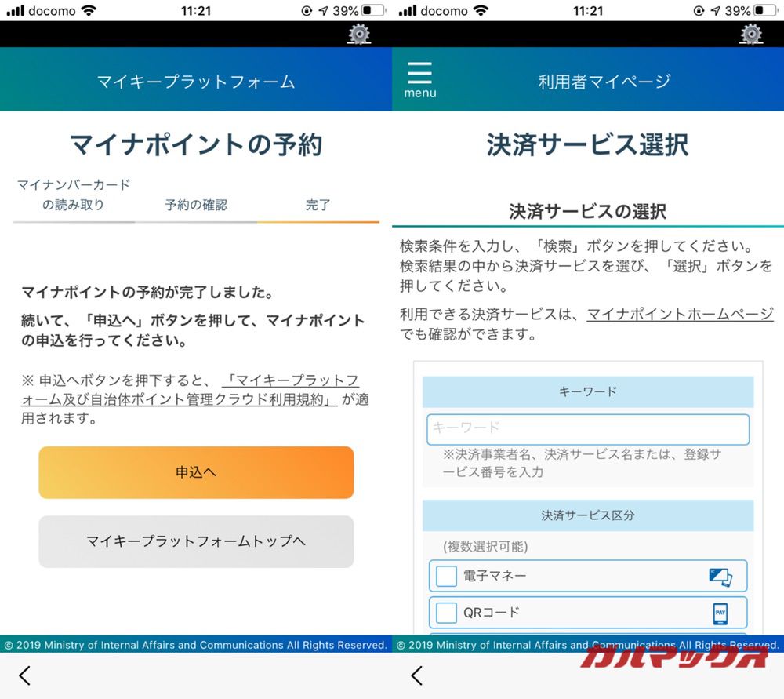Tap the QR code PAY phone icon
784x699 pixels.
[x=721, y=613]
